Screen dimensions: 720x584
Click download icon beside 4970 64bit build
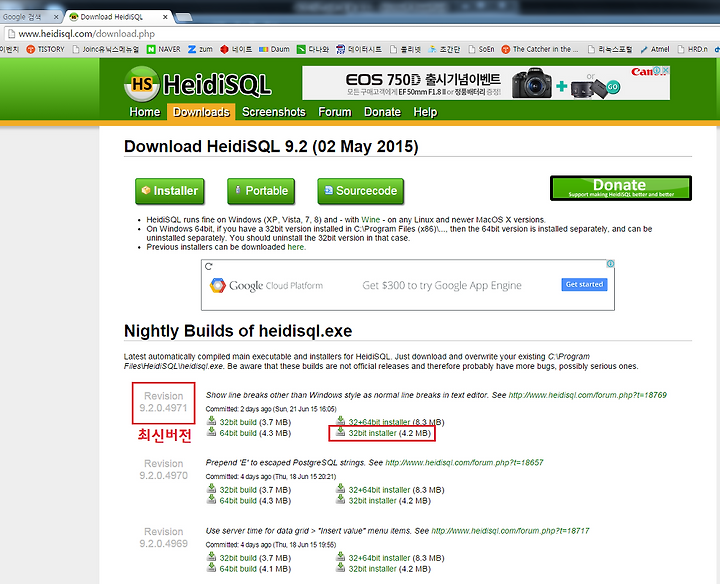(211, 499)
